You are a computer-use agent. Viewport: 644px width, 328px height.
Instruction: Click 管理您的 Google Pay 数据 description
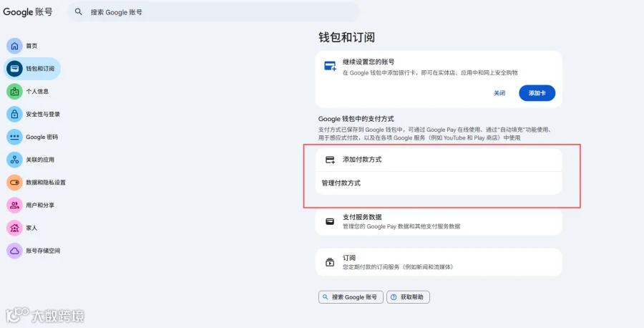(x=401, y=226)
